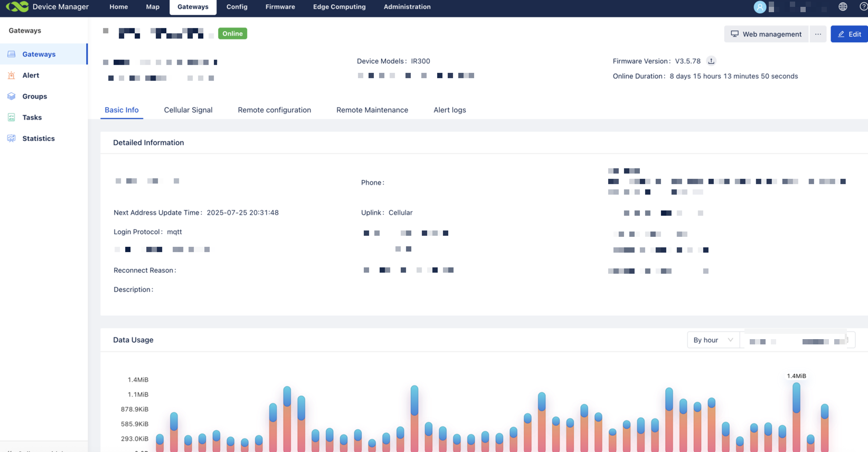Viewport: 868px width, 452px height.
Task: Open the Home menu
Action: tap(119, 7)
